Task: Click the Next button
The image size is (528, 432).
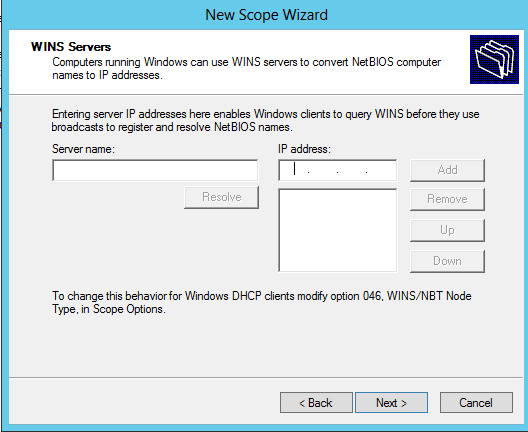Action: click(391, 402)
